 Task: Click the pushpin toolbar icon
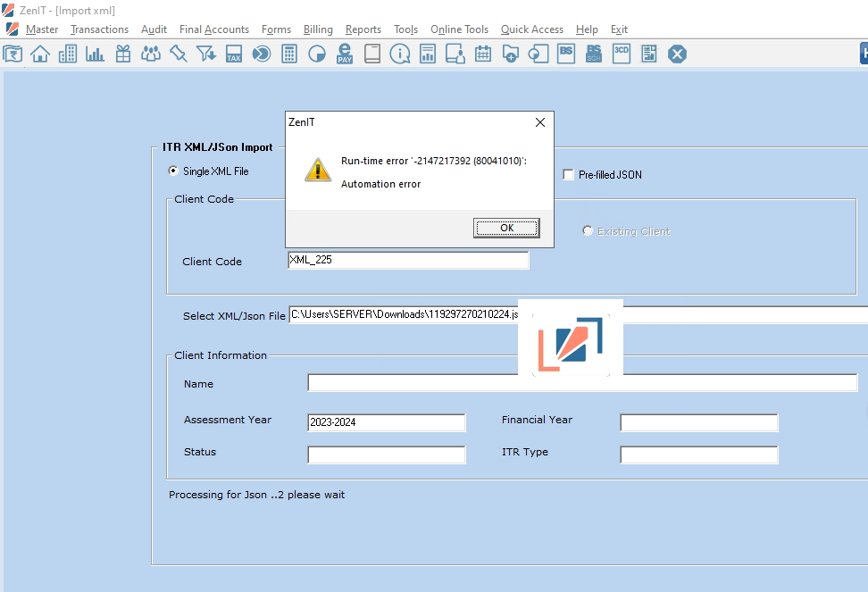(x=179, y=54)
